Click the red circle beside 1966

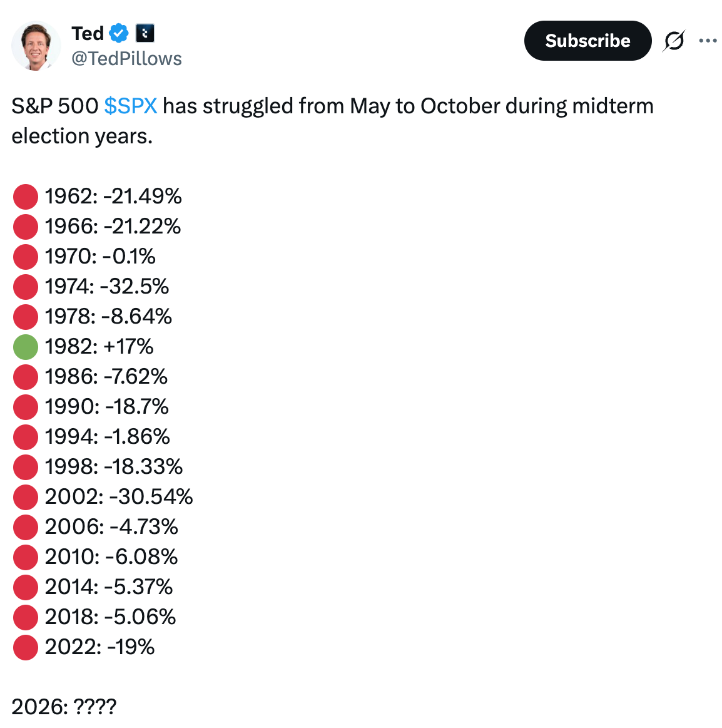[26, 227]
